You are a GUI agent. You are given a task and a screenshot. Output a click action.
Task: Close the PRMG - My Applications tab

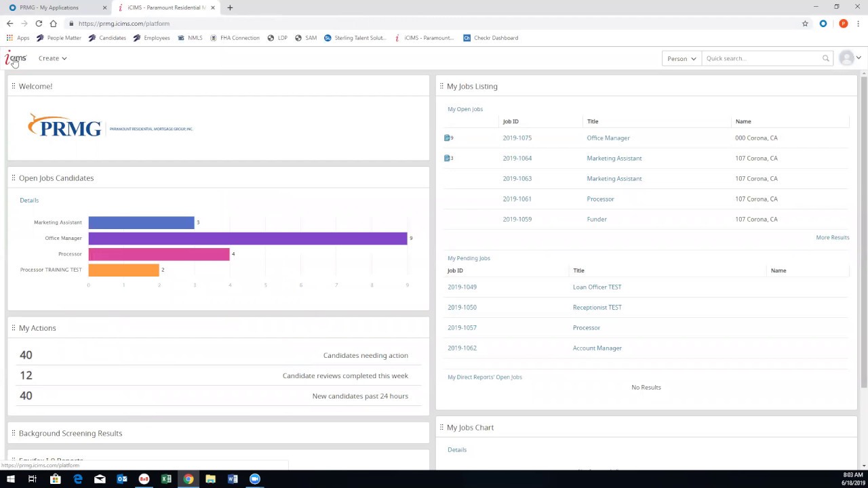104,7
